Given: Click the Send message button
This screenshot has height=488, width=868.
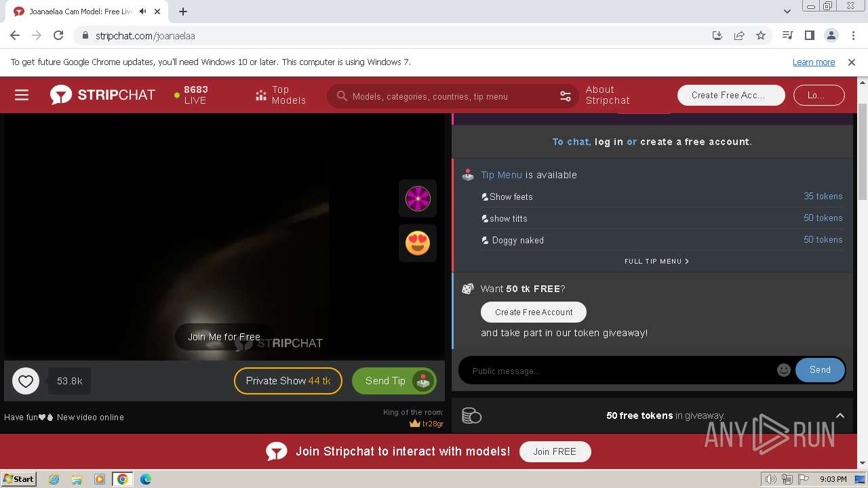Looking at the screenshot, I should click(820, 370).
